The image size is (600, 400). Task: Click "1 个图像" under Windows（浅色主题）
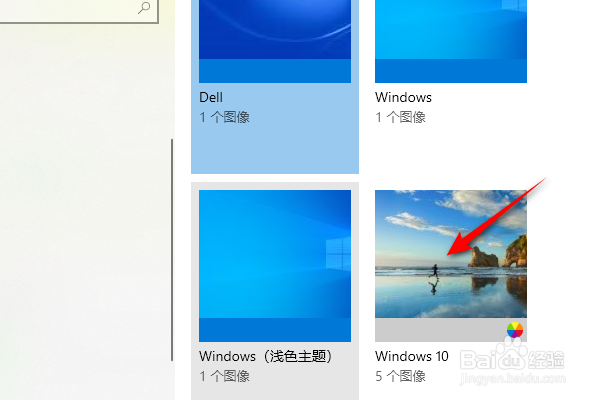click(x=224, y=376)
